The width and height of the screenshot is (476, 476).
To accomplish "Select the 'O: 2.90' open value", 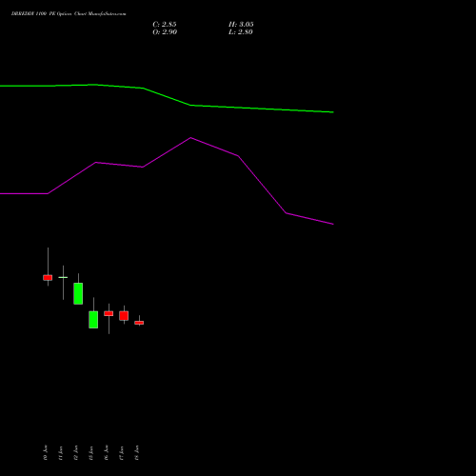I will pyautogui.click(x=165, y=32).
